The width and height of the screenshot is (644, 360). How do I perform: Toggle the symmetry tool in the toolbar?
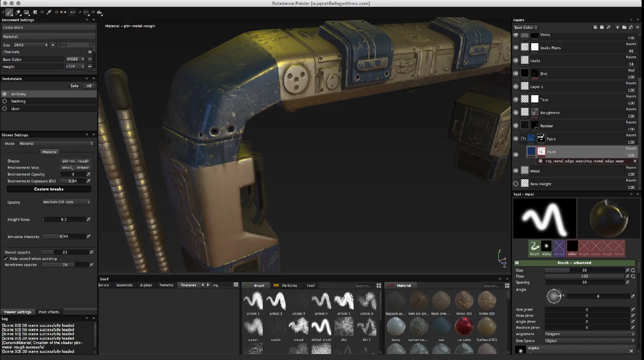click(63, 12)
